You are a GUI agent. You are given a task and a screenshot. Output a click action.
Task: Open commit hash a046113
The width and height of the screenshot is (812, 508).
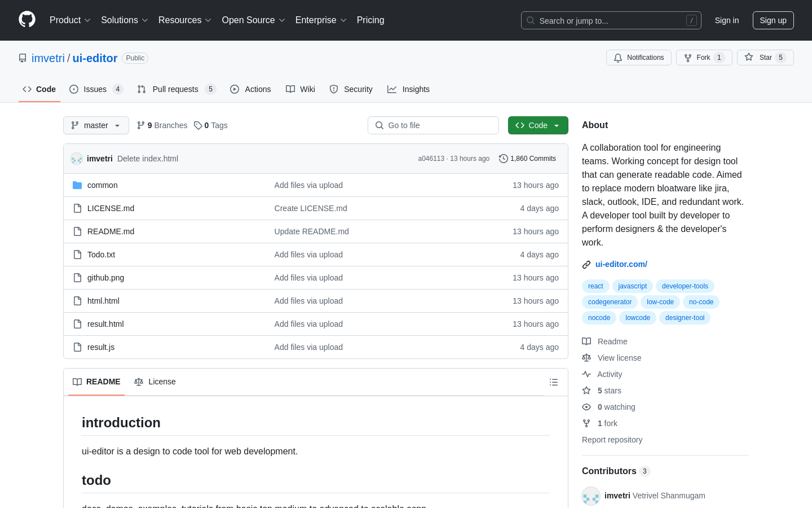point(431,159)
